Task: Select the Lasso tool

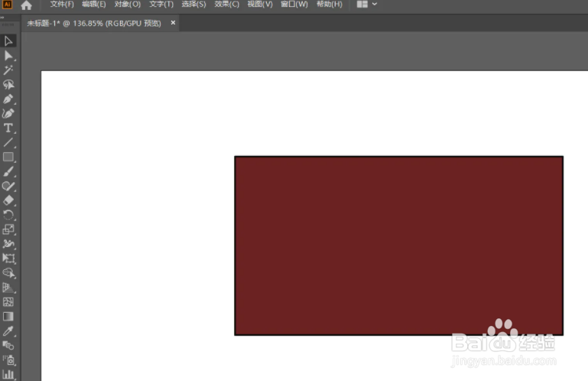Action: tap(8, 84)
